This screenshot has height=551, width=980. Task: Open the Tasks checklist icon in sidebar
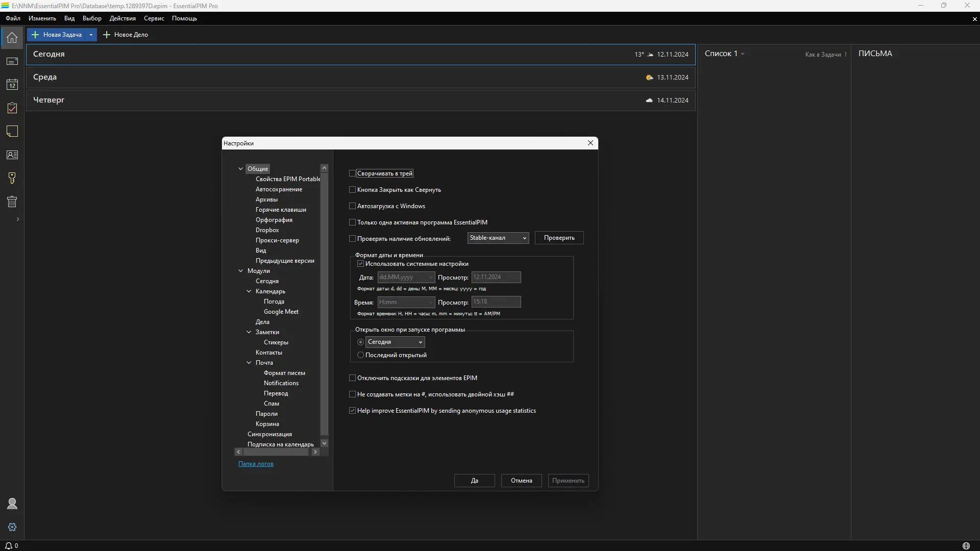12,108
